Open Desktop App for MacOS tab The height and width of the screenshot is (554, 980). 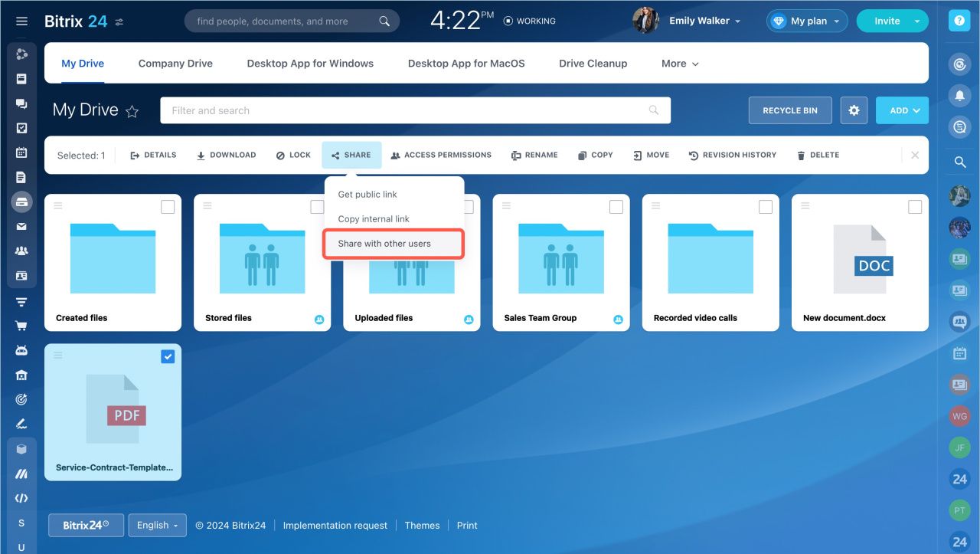tap(466, 64)
